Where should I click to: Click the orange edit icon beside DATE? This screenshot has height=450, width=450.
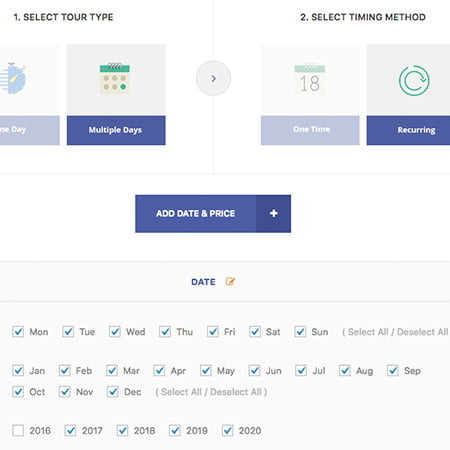point(230,282)
